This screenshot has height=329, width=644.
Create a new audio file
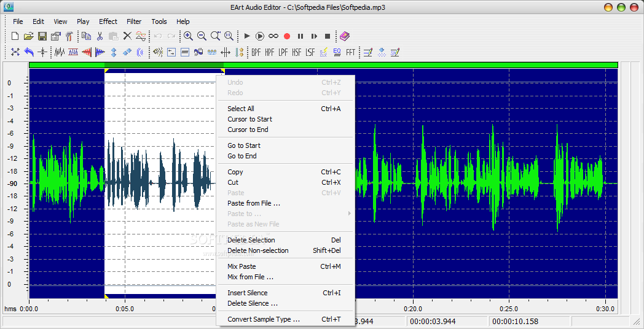click(15, 36)
